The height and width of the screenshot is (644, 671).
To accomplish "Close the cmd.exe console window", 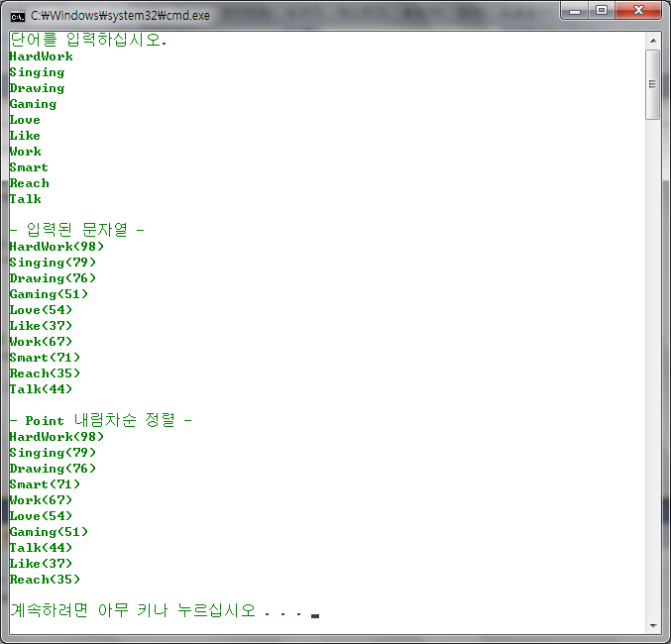I will coord(638,10).
